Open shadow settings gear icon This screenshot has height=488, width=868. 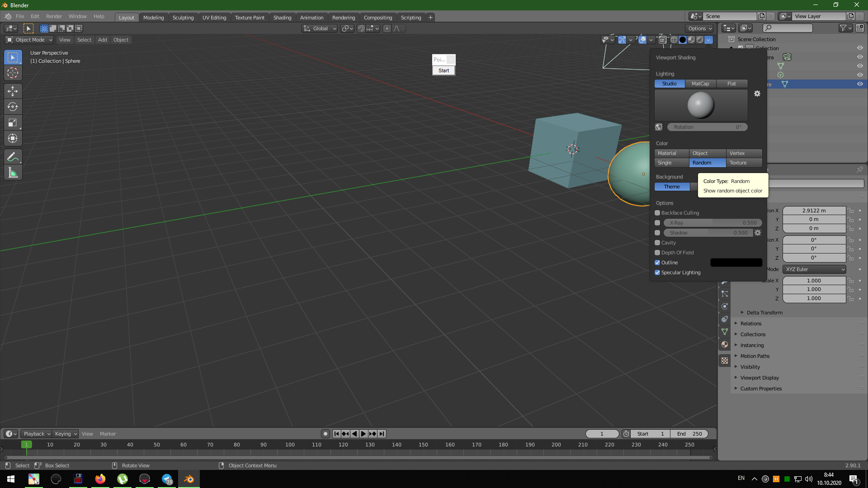pyautogui.click(x=758, y=233)
